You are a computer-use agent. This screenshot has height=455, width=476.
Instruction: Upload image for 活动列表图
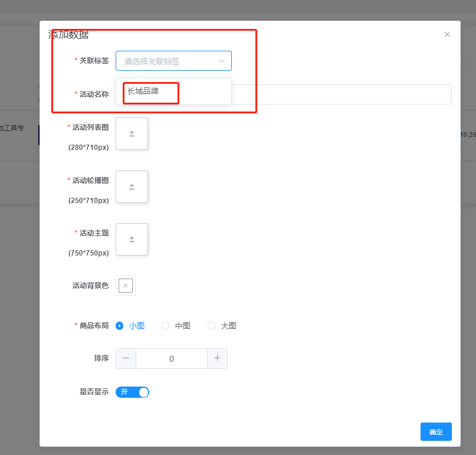[x=132, y=133]
